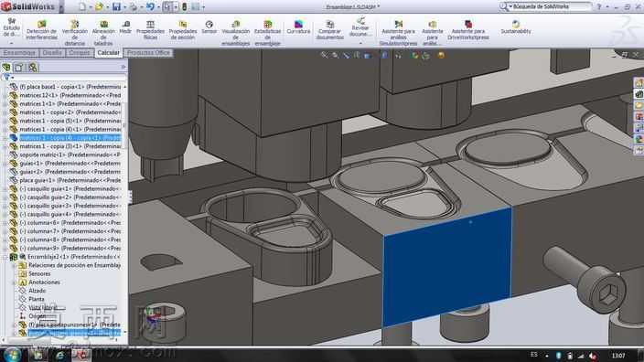Open Estadísticas de ensamblaje
Viewport: 644px width, 362px height.
tap(267, 32)
